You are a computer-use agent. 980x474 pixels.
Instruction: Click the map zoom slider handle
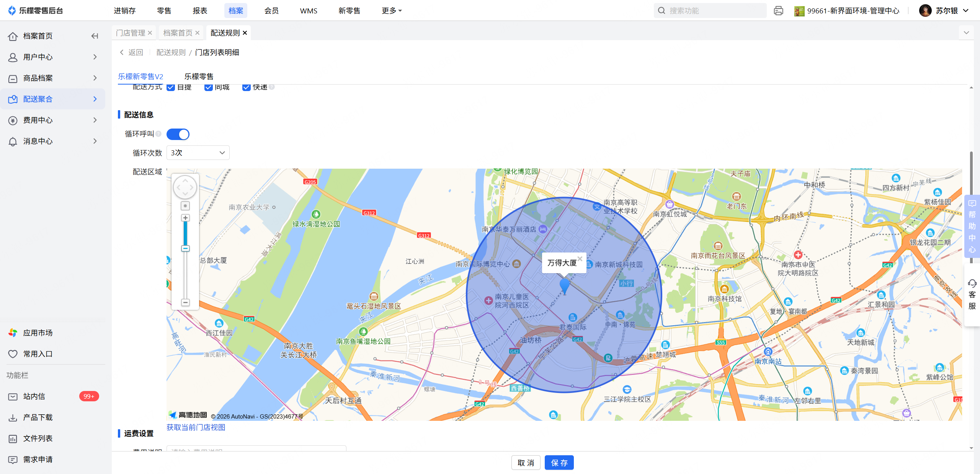(185, 249)
